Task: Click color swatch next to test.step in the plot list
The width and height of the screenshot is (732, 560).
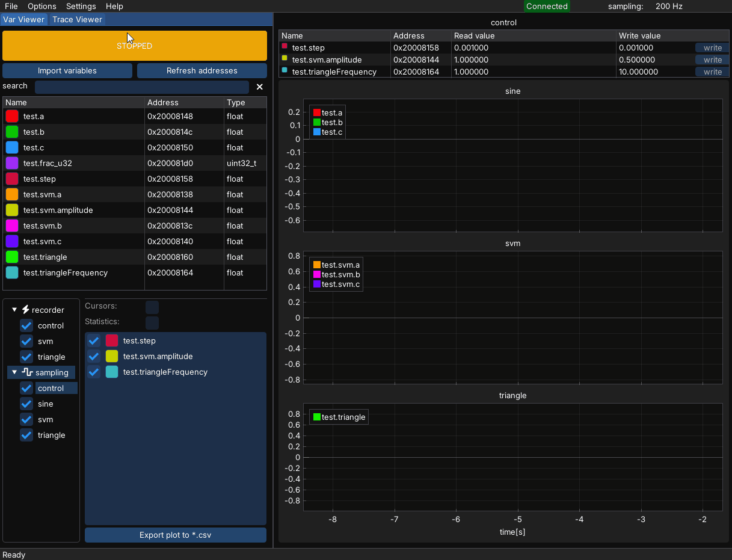Action: coord(112,341)
